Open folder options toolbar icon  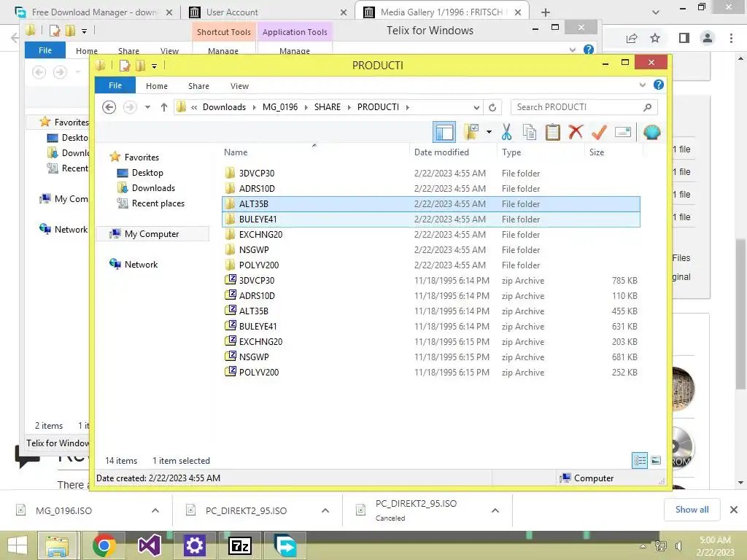tap(471, 132)
